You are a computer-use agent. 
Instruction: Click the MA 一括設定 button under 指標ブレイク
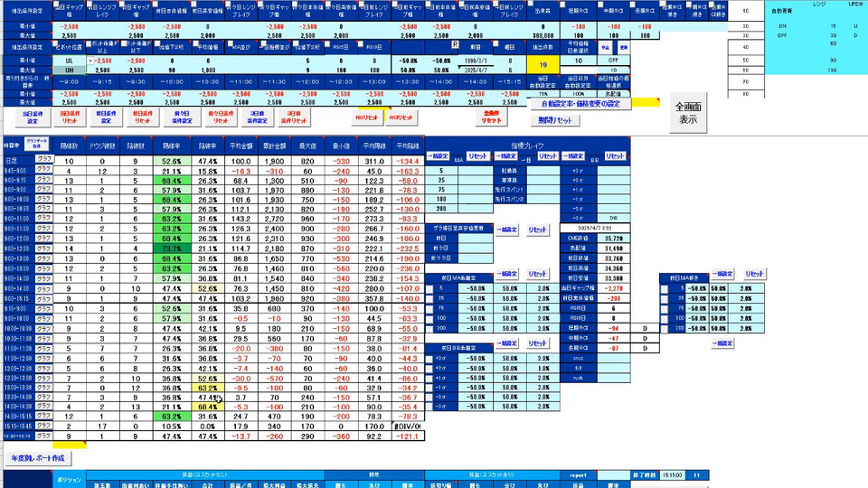[x=438, y=156]
